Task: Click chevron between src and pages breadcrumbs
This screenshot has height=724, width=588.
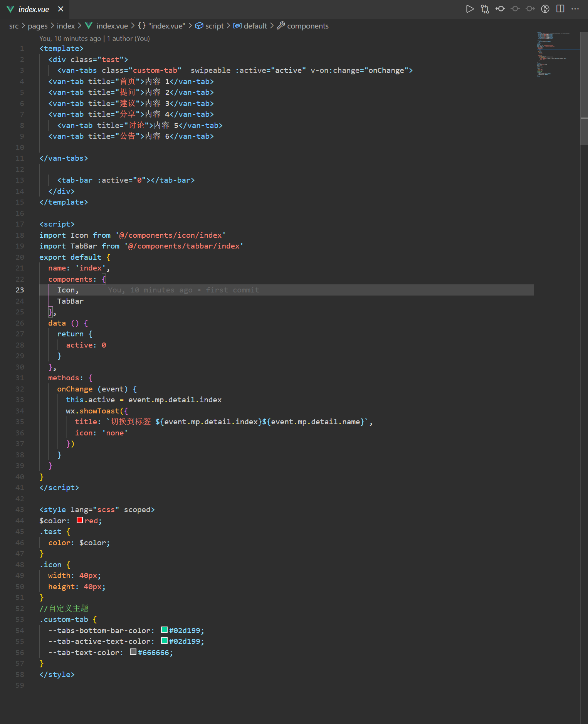Action: [23, 26]
